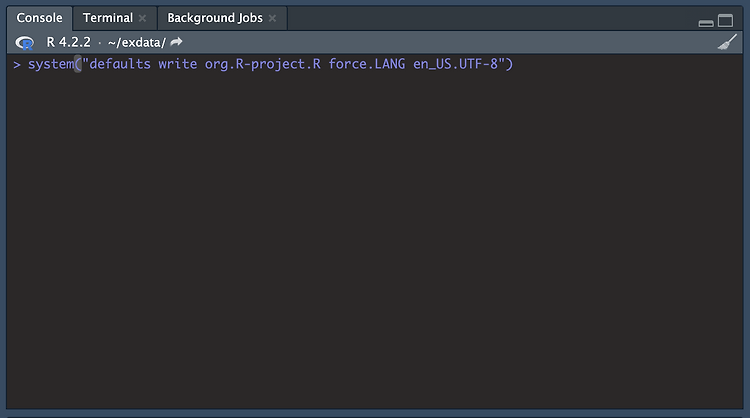Close the Background Jobs tab
The height and width of the screenshot is (418, 750).
click(x=272, y=18)
